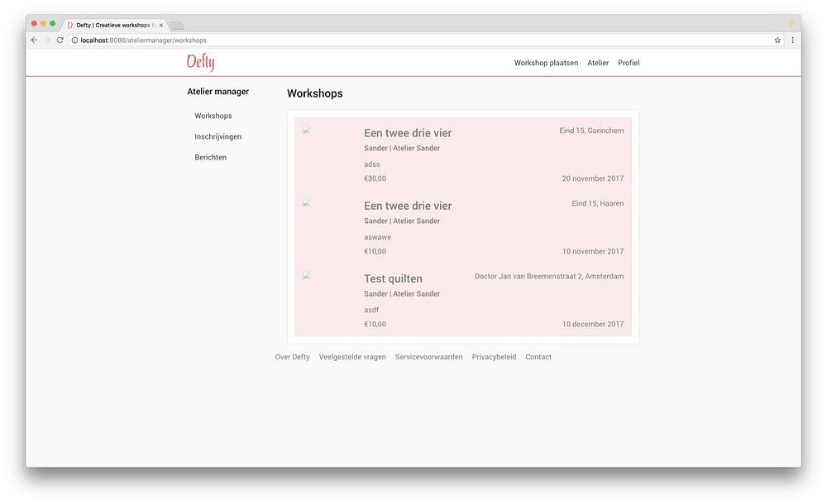Open Profiel in the top navigation
Image resolution: width=827 pixels, height=504 pixels.
629,63
